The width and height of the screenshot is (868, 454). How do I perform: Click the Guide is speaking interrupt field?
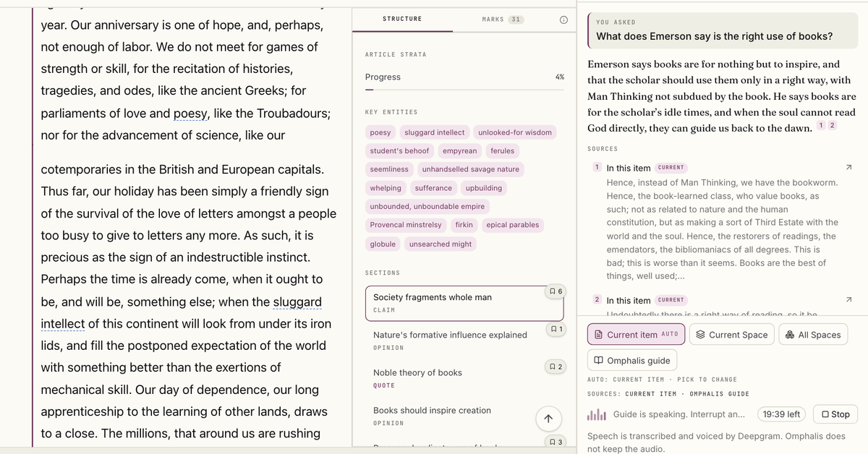[678, 414]
